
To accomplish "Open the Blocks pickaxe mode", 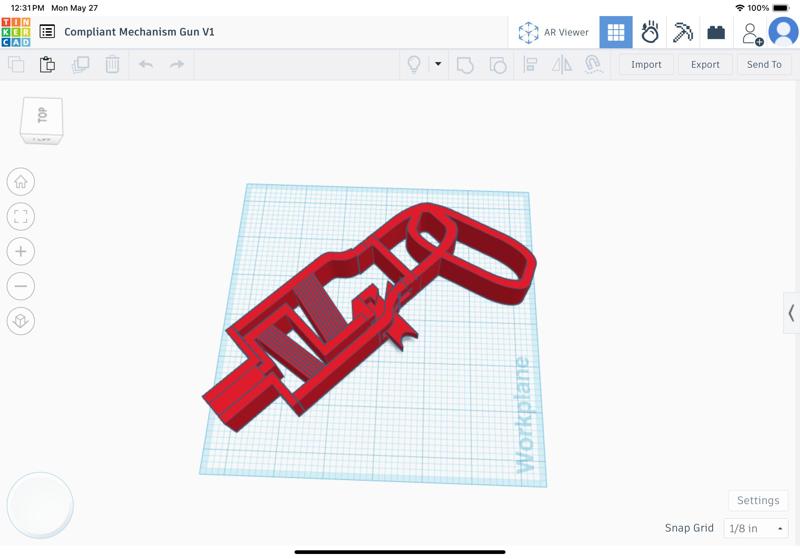I will point(683,32).
